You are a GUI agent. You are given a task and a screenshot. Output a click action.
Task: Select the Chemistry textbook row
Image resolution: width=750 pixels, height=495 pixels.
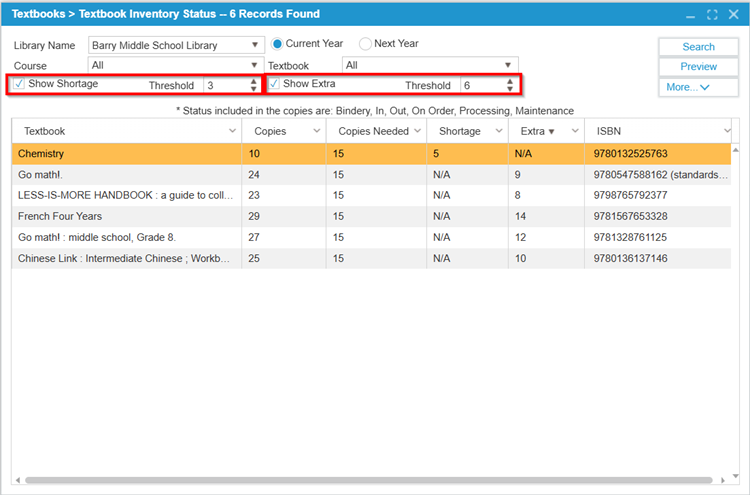pyautogui.click(x=371, y=154)
